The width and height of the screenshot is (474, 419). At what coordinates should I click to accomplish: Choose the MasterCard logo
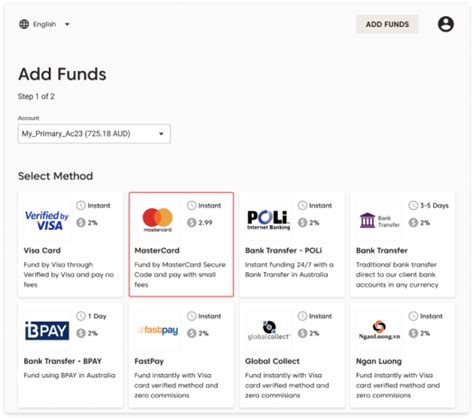[x=158, y=220]
